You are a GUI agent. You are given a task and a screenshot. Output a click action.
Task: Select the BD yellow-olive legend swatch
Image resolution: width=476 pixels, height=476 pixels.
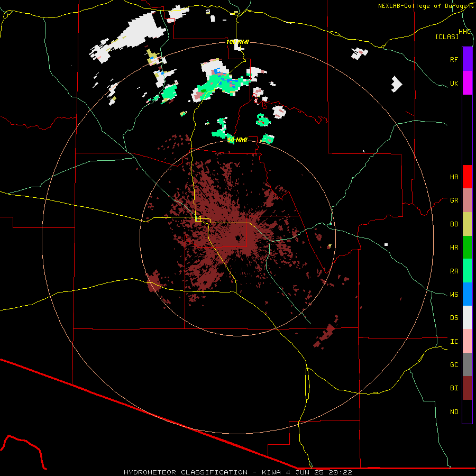click(467, 224)
